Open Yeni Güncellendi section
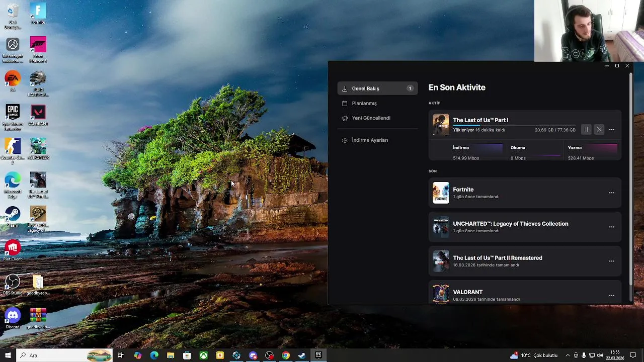Viewport: 644px width, 362px height. [x=377, y=118]
